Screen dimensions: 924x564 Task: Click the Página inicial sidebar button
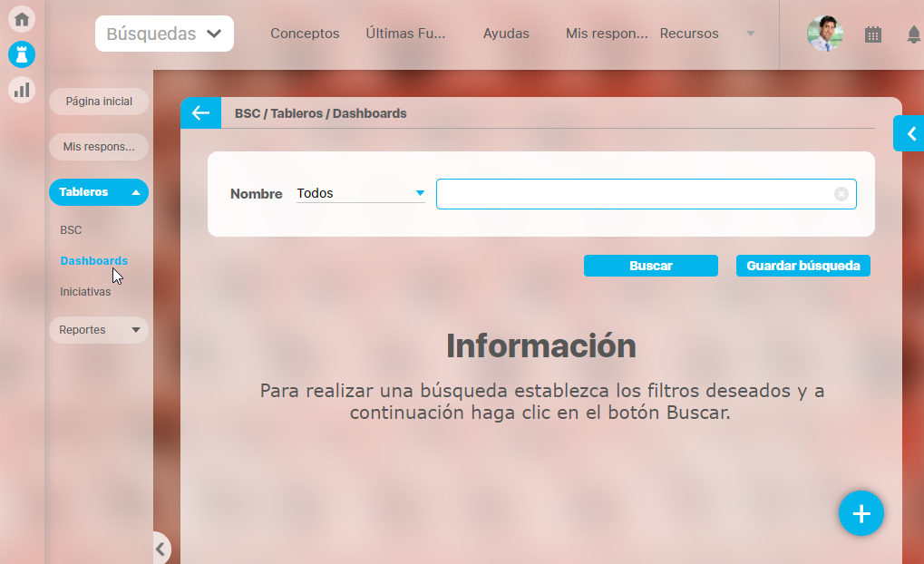(99, 102)
